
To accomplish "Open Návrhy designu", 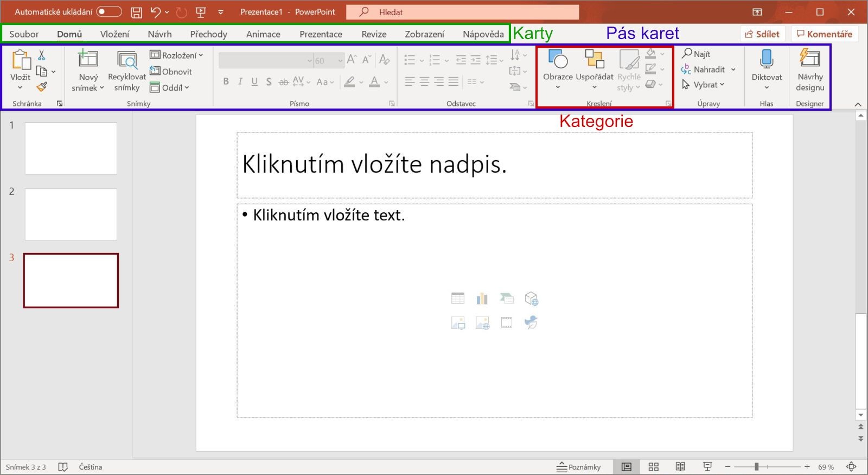I will coord(810,71).
